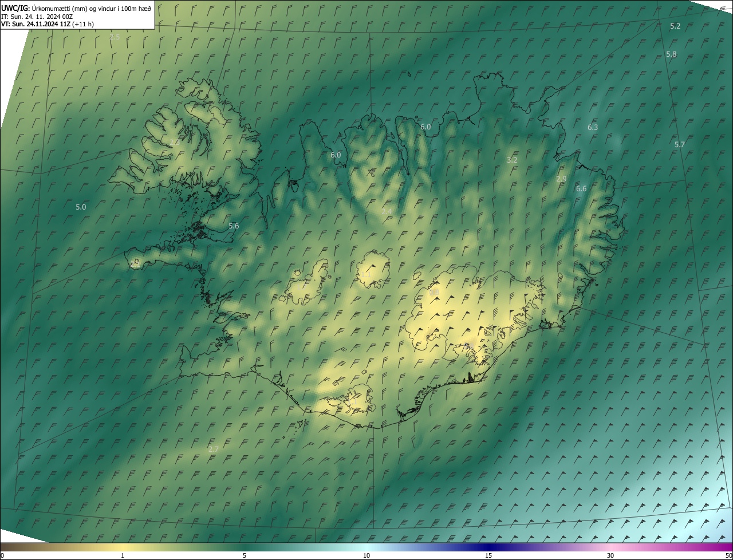Screen dimensions: 733x560
Task: Pick the 5.7 value label
Action: (680, 145)
